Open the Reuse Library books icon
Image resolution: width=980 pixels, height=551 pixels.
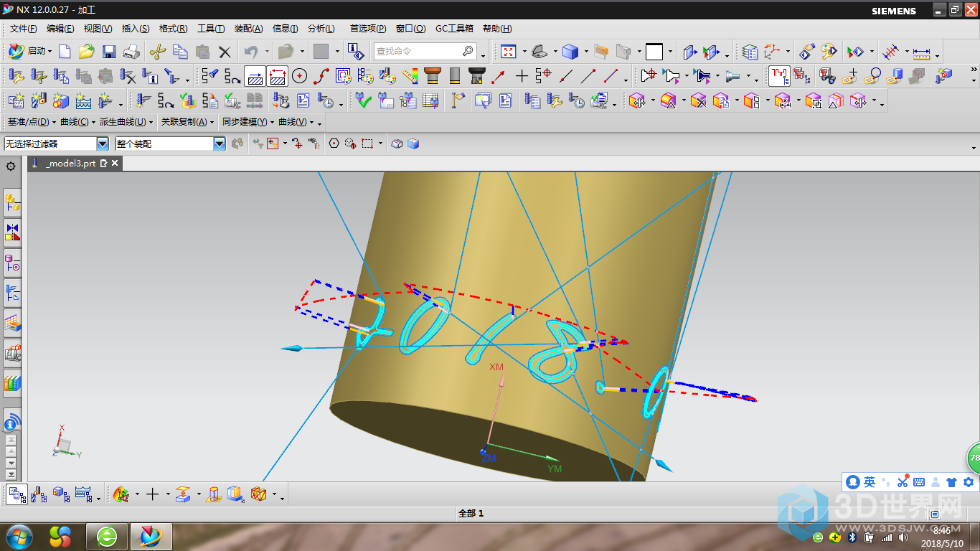click(x=12, y=383)
